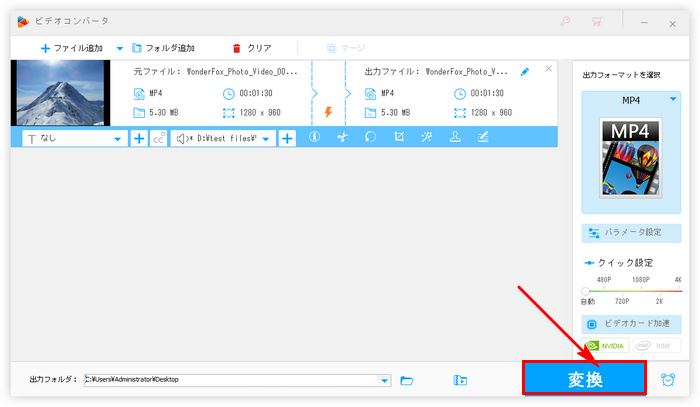Click the rotate video icon

pyautogui.click(x=370, y=138)
